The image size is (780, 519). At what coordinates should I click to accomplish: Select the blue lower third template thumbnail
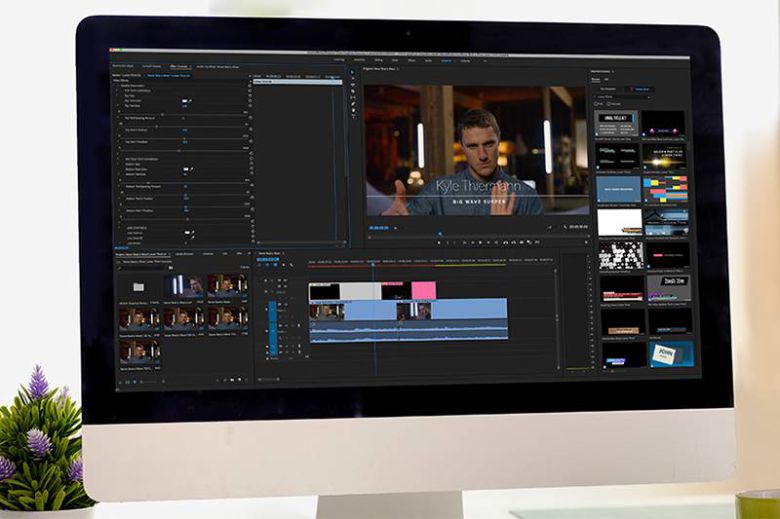click(x=618, y=188)
